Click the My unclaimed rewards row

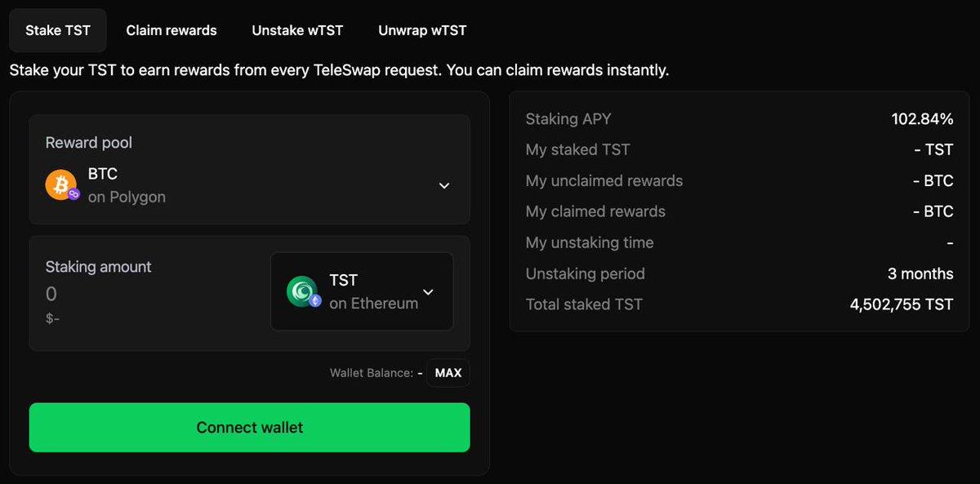[x=740, y=181]
